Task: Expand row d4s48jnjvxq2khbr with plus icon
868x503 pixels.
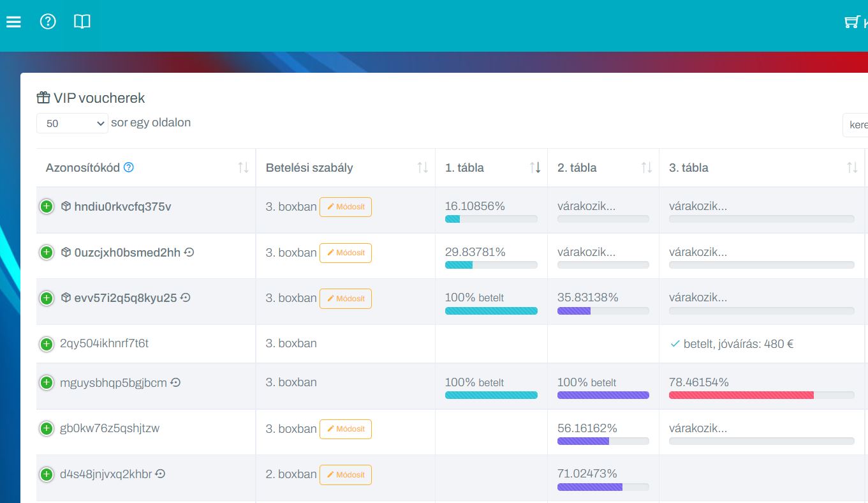Action: coord(46,474)
